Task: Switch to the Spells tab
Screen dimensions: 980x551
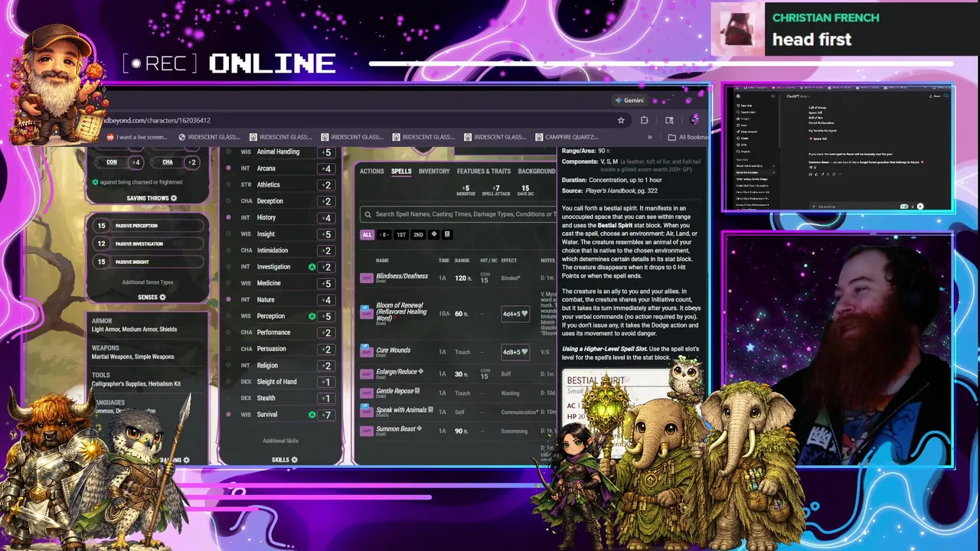Action: 401,171
